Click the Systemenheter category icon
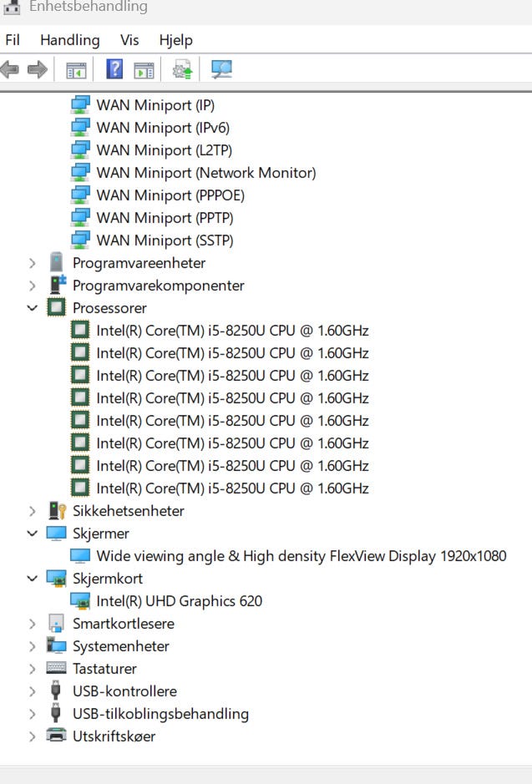 click(x=56, y=645)
